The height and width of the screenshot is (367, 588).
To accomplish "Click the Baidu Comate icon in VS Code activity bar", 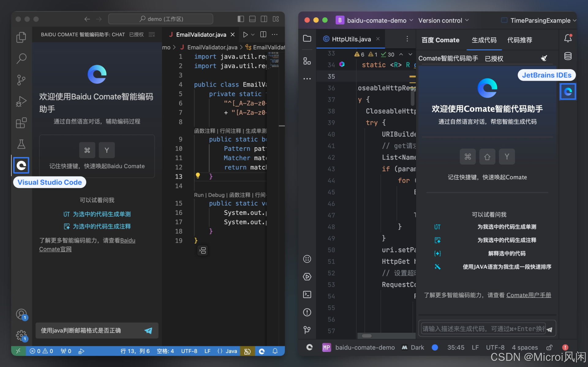I will [x=21, y=166].
